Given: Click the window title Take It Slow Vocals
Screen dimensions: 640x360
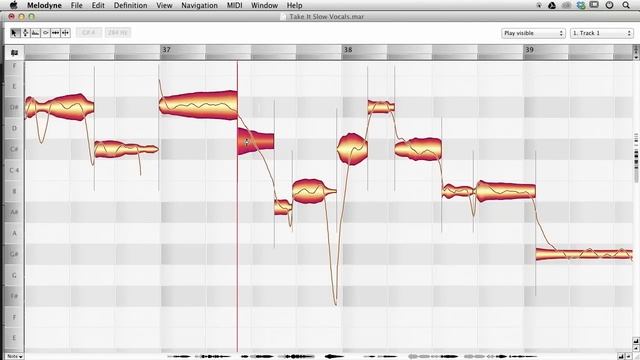Looking at the screenshot, I should click(x=327, y=17).
